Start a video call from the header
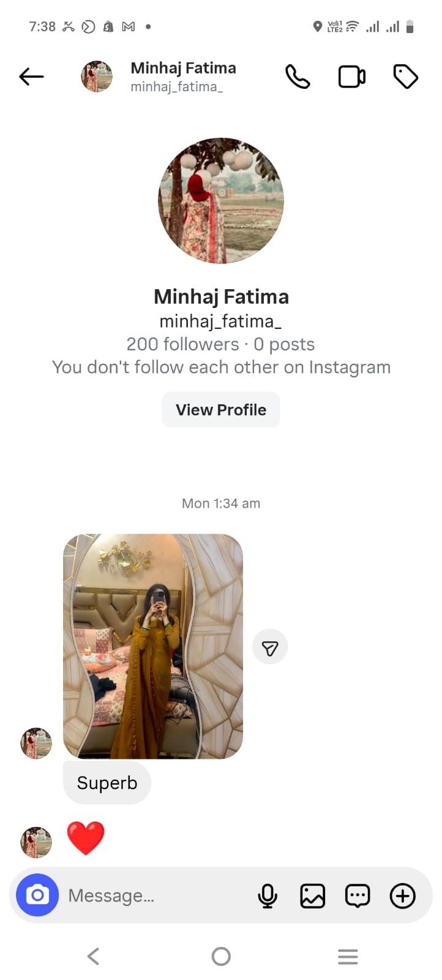The image size is (442, 980). point(352,77)
